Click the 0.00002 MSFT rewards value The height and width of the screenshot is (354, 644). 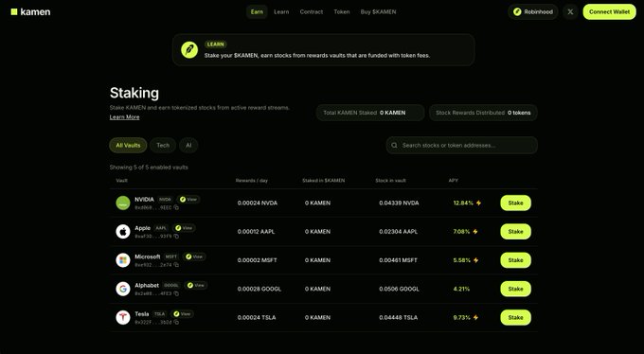[x=257, y=260]
